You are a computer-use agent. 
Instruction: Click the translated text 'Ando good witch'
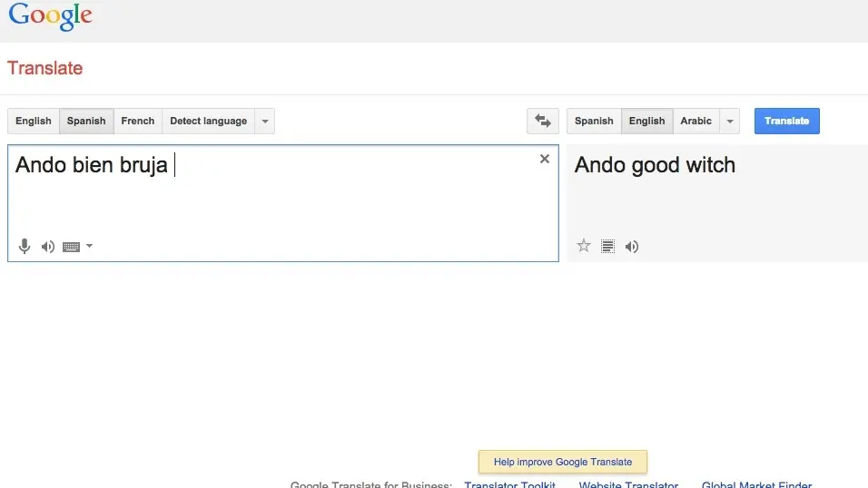655,165
